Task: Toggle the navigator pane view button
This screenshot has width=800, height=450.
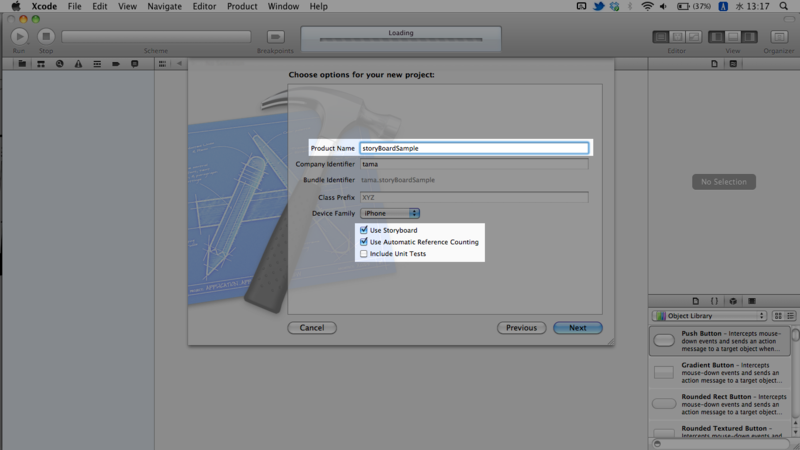Action: point(716,37)
